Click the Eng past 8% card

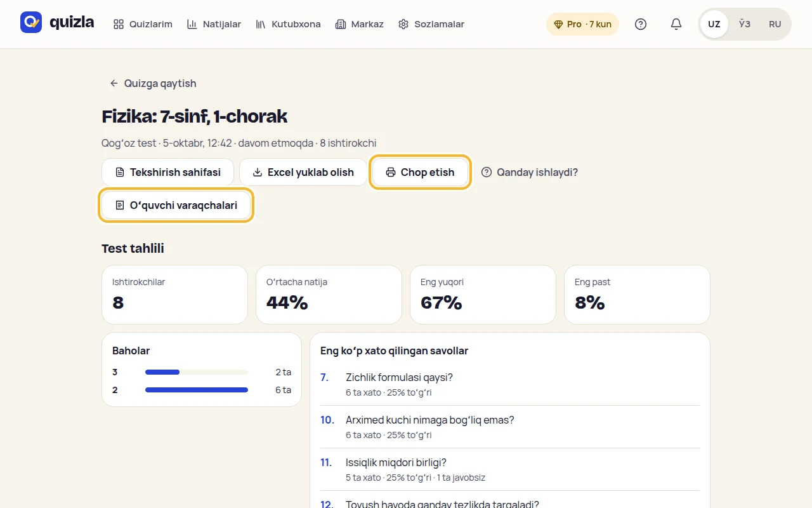[x=637, y=295]
